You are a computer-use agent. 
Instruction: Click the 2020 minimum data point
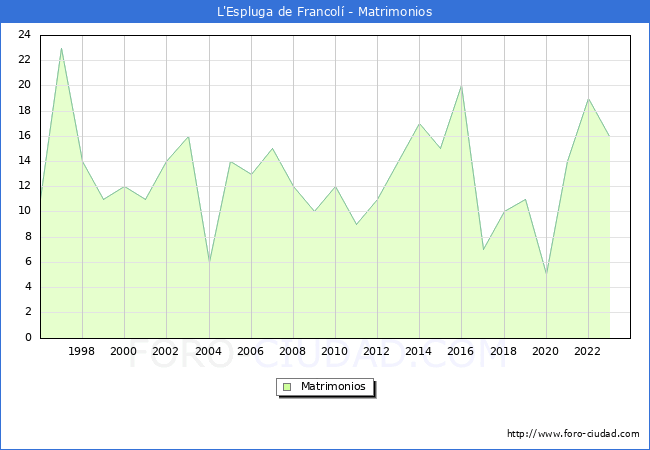tap(546, 274)
